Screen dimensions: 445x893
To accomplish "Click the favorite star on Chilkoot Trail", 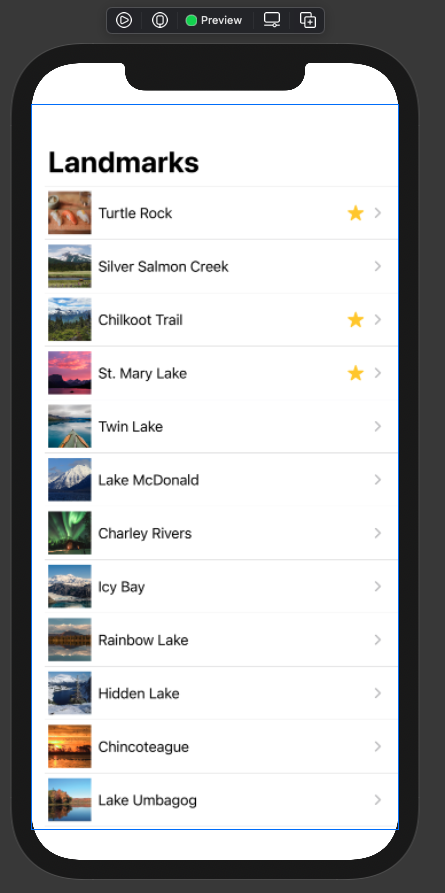I will tap(356, 320).
